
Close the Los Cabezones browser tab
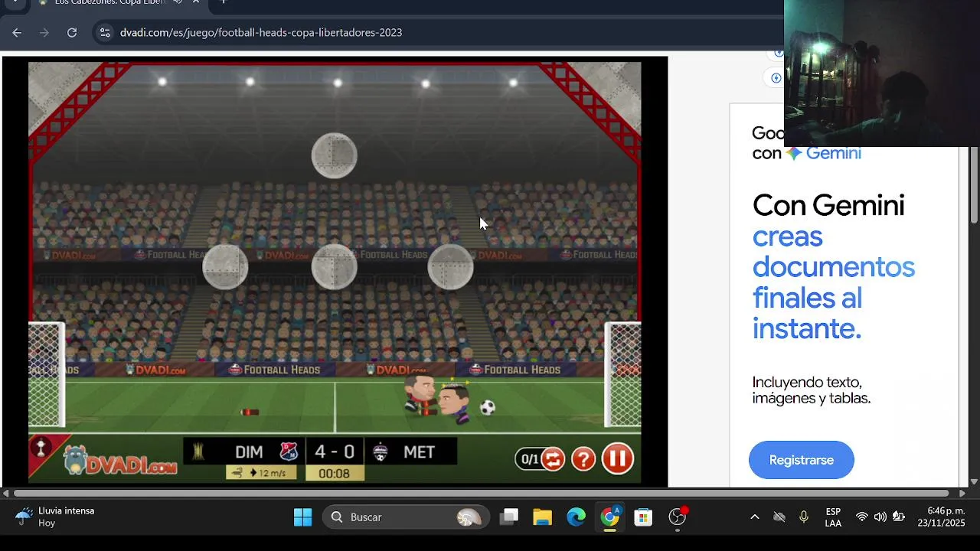[196, 2]
